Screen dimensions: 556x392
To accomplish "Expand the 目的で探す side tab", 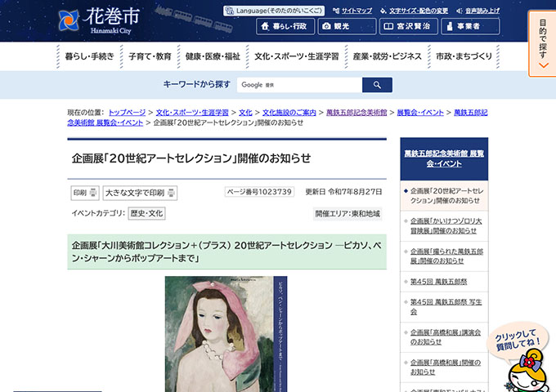I will (x=542, y=43).
